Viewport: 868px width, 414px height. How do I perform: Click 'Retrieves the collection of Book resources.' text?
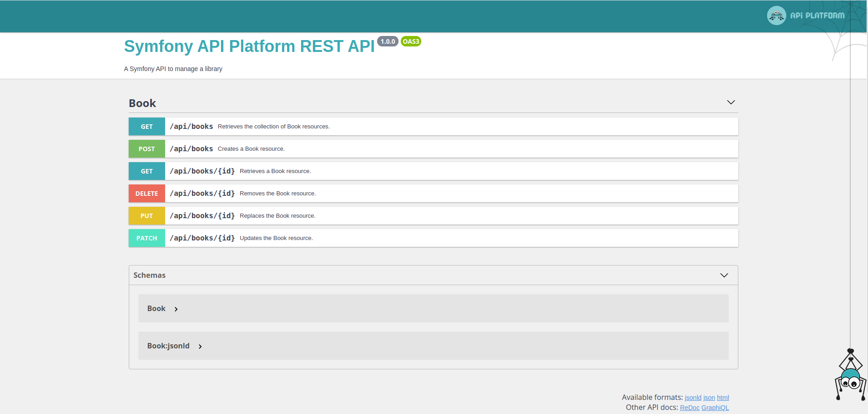273,127
